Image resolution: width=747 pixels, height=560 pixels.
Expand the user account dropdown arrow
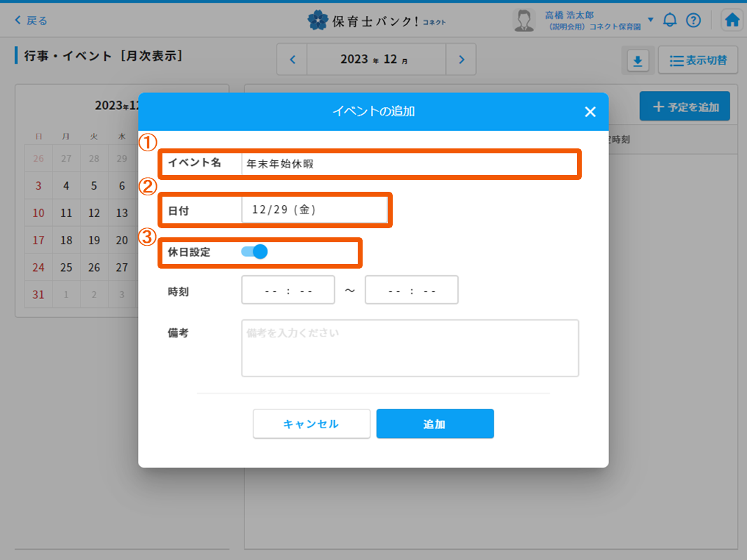650,20
